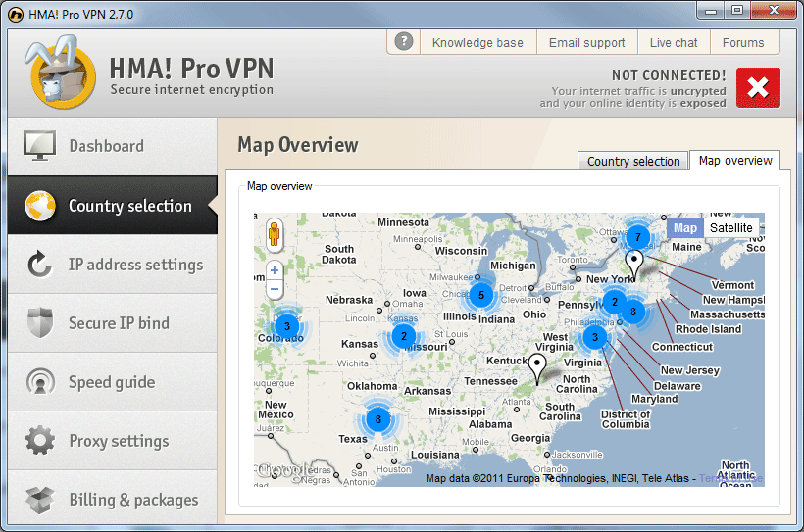The height and width of the screenshot is (532, 804).
Task: Click the 3-server cluster near Virginia
Action: [595, 337]
